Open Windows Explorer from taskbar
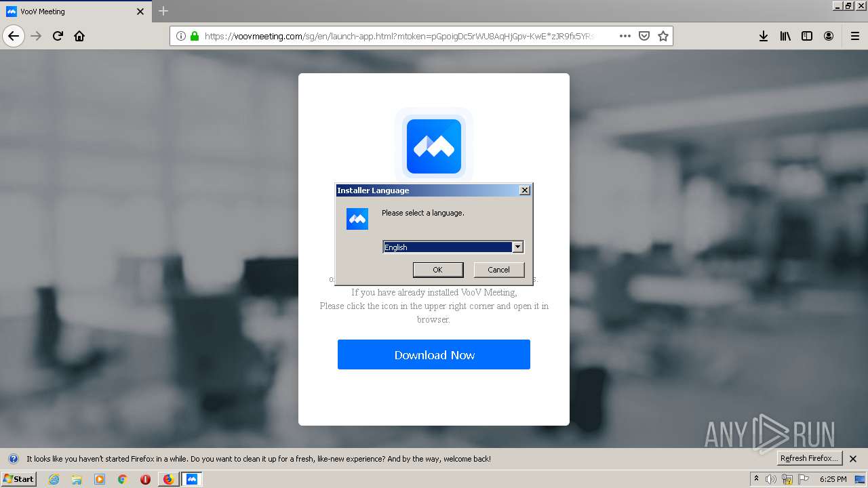This screenshot has height=488, width=868. pos(77,479)
